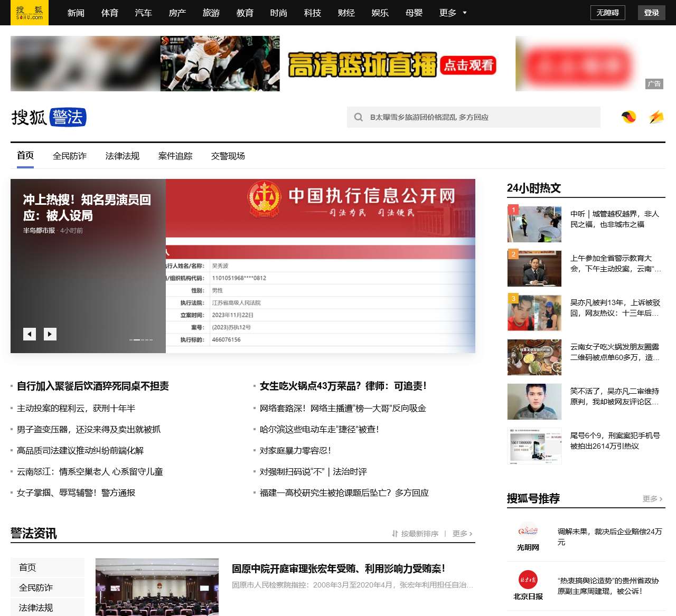The image size is (676, 616).
Task: Open article 对家庭暴力零容忍
Action: tap(296, 450)
